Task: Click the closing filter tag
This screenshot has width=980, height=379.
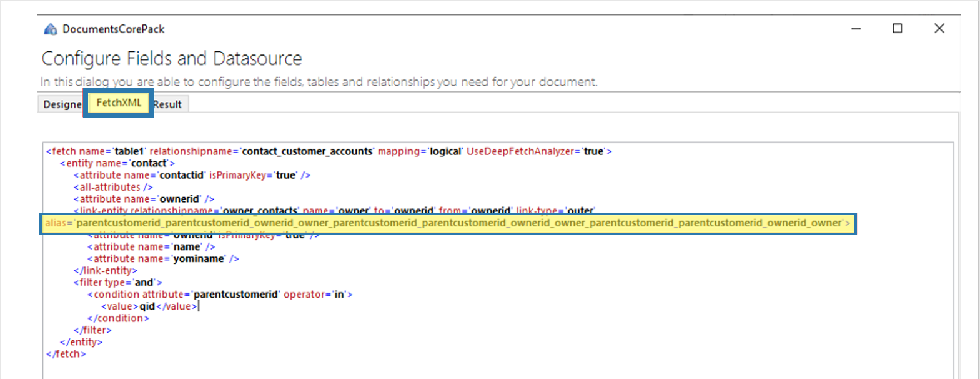Action: (92, 330)
